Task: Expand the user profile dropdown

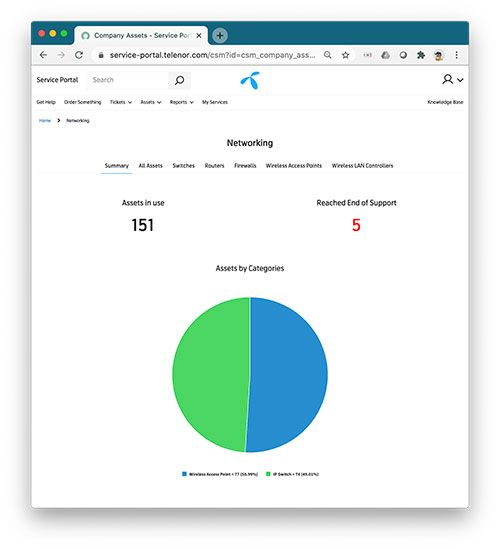Action: (x=453, y=79)
